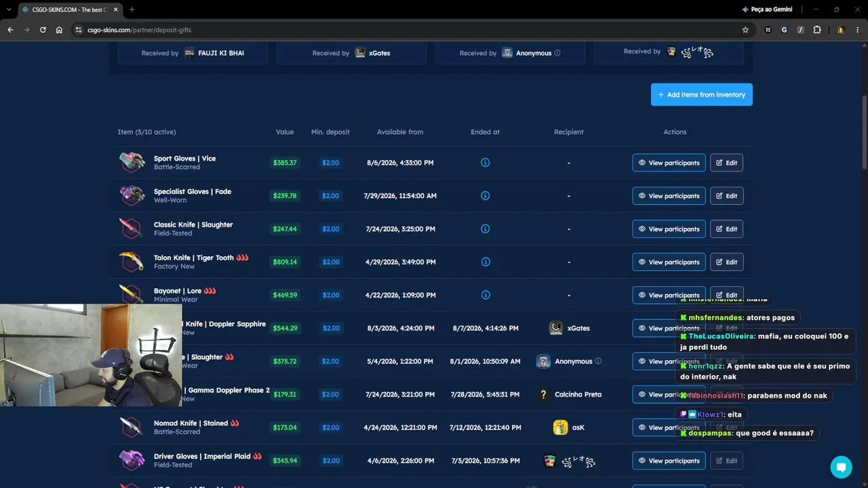Screen dimensions: 868x488
Task: Click the page vertical scrollbar
Action: [864, 133]
